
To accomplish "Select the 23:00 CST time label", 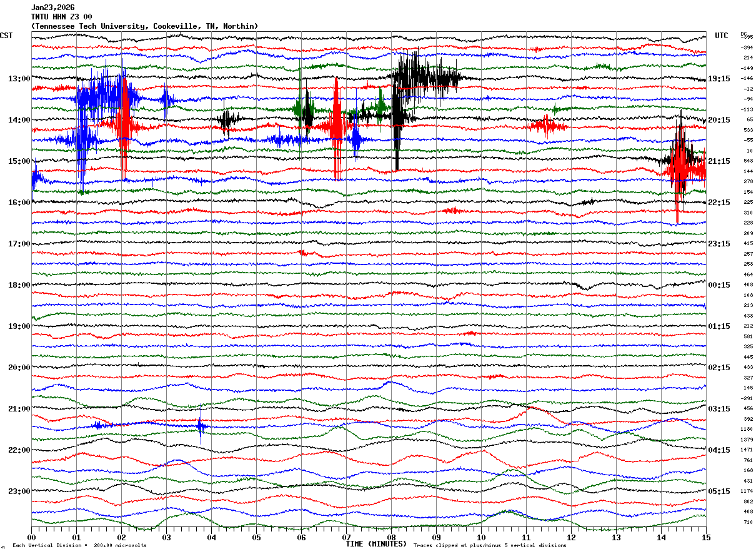I will pos(19,491).
